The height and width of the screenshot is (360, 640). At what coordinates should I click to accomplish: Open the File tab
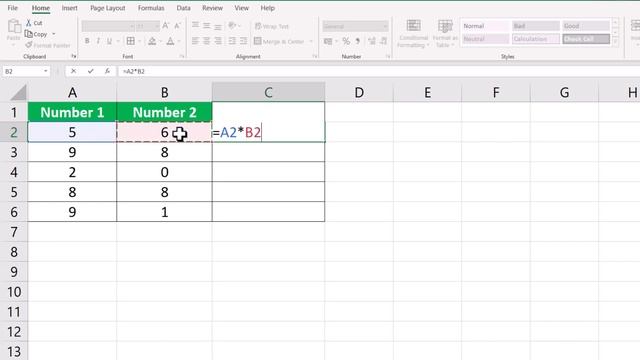[x=13, y=8]
